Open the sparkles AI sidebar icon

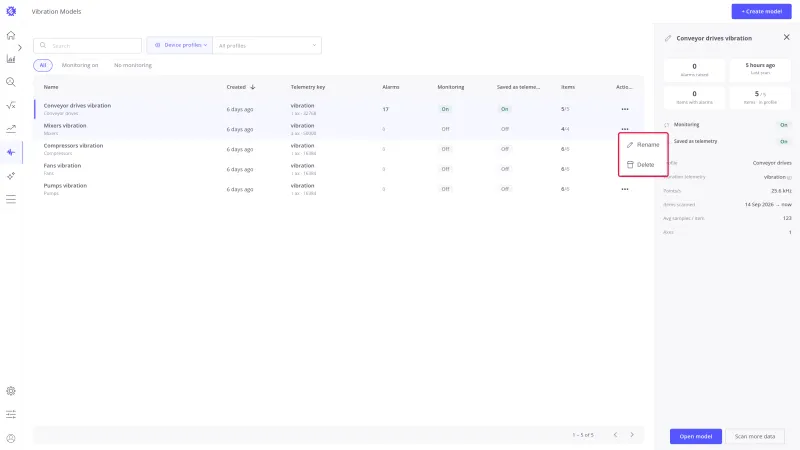[x=11, y=176]
